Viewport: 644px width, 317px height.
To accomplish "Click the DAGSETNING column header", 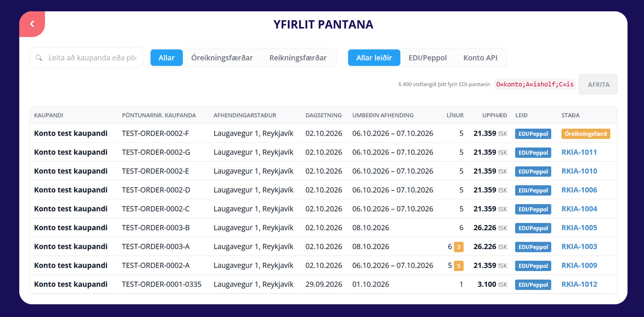I will pyautogui.click(x=324, y=115).
